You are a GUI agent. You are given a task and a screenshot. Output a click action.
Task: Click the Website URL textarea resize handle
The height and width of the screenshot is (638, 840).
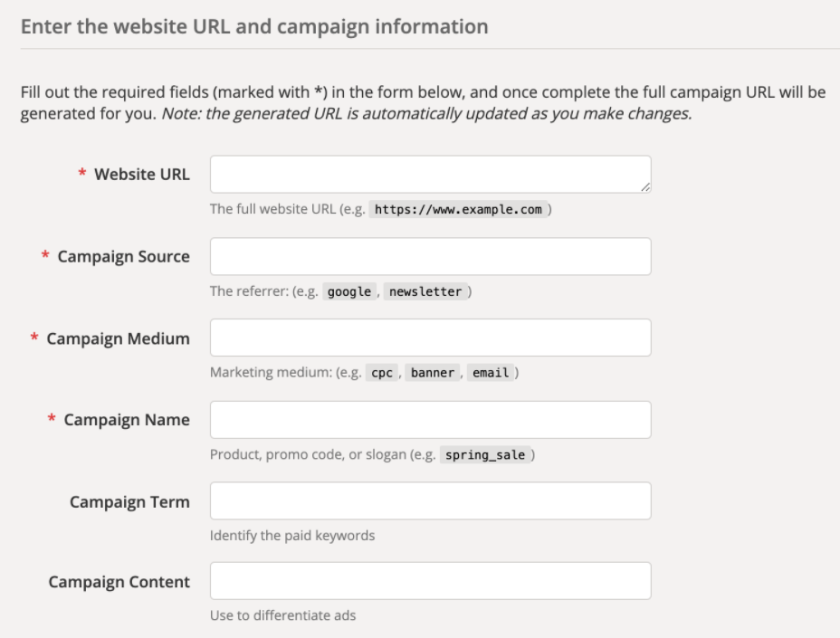coord(645,187)
